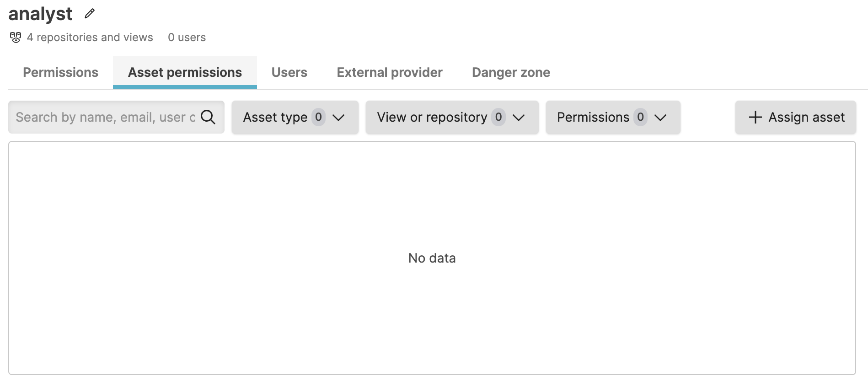The height and width of the screenshot is (387, 868).
Task: Click the search magnifier icon
Action: [x=209, y=118]
